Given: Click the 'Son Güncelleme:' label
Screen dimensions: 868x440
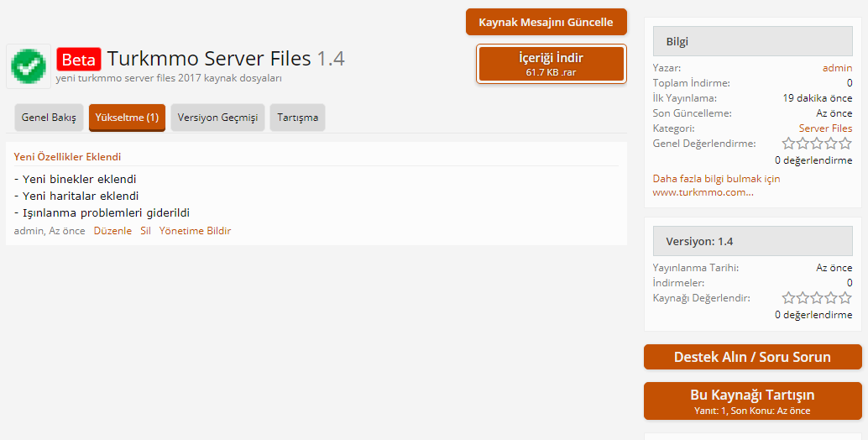Looking at the screenshot, I should (x=692, y=113).
